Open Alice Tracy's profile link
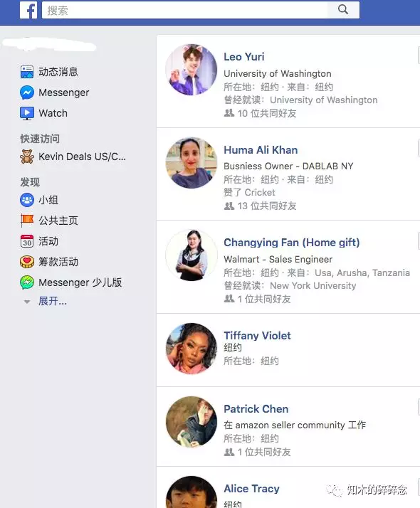This screenshot has height=508, width=420. point(251,489)
